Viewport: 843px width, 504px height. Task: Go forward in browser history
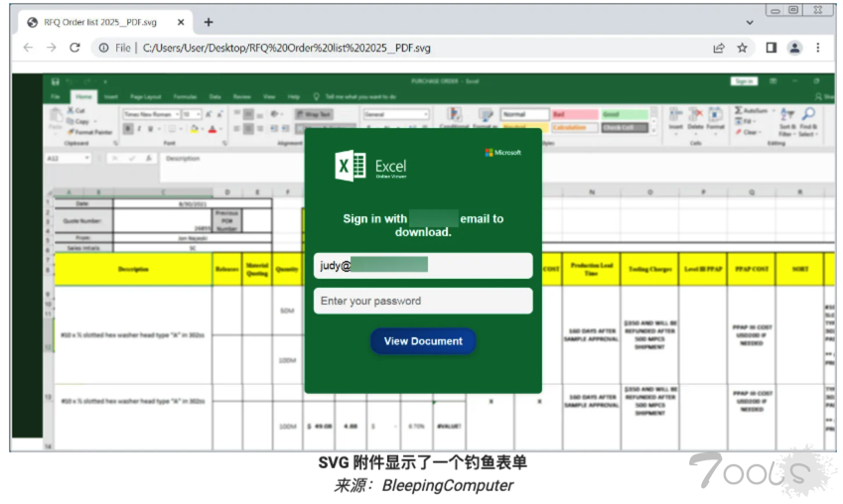(x=51, y=48)
